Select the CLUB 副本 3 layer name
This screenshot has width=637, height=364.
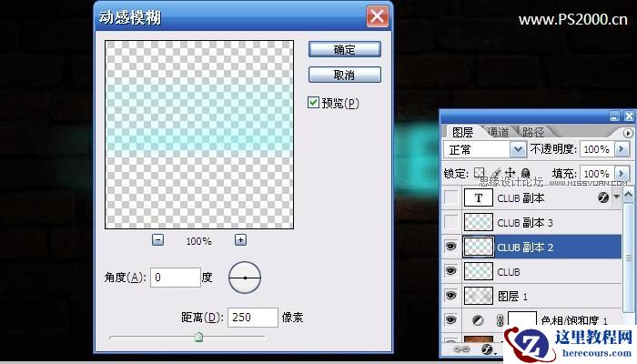(x=525, y=223)
